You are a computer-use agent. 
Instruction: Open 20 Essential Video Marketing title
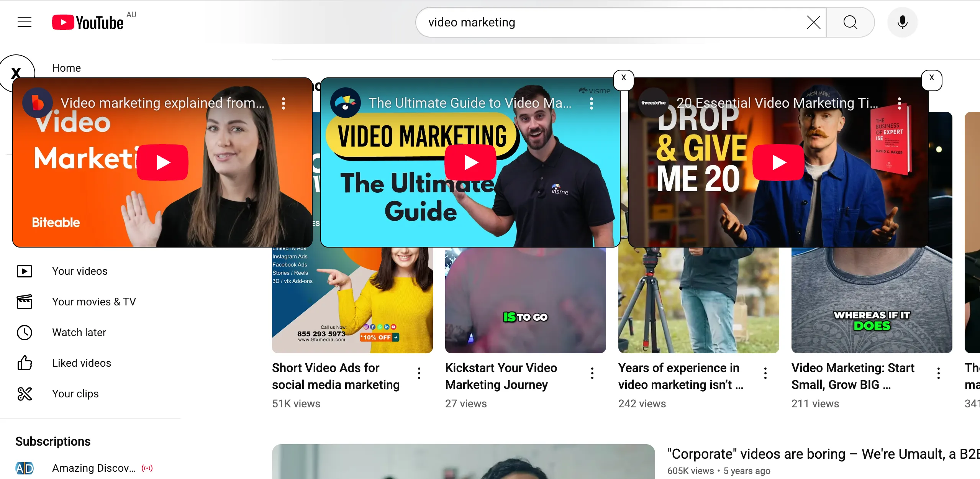pyautogui.click(x=777, y=103)
